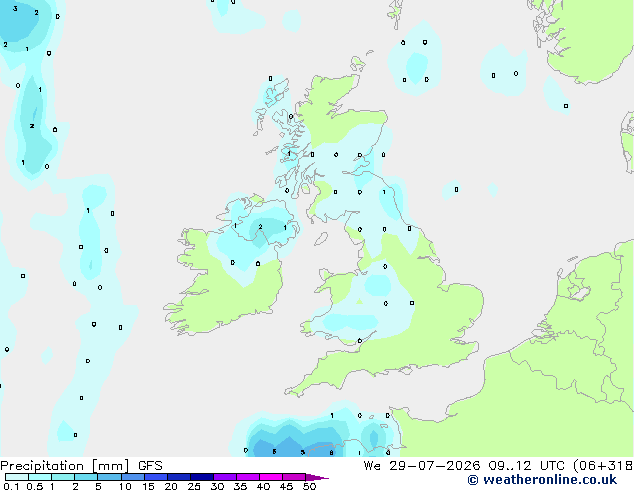
Task: Select the 40–45 mm magenta legend swatch
Action: click(271, 477)
